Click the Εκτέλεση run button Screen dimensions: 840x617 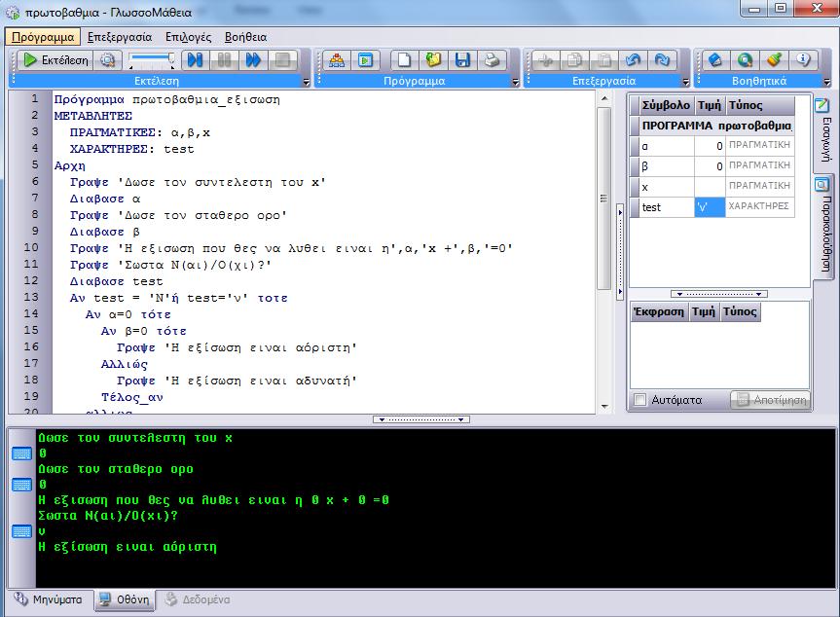click(x=55, y=60)
